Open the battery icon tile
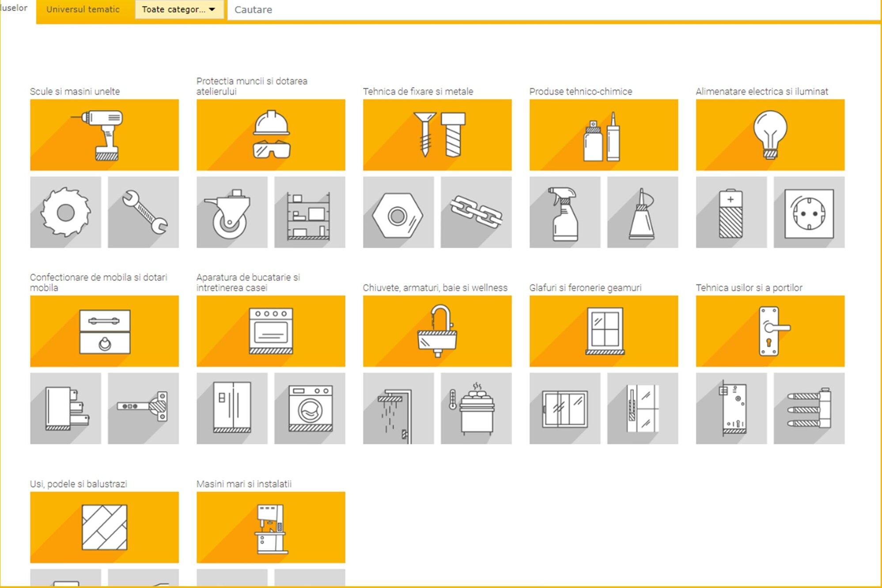882x588 pixels. pos(731,212)
